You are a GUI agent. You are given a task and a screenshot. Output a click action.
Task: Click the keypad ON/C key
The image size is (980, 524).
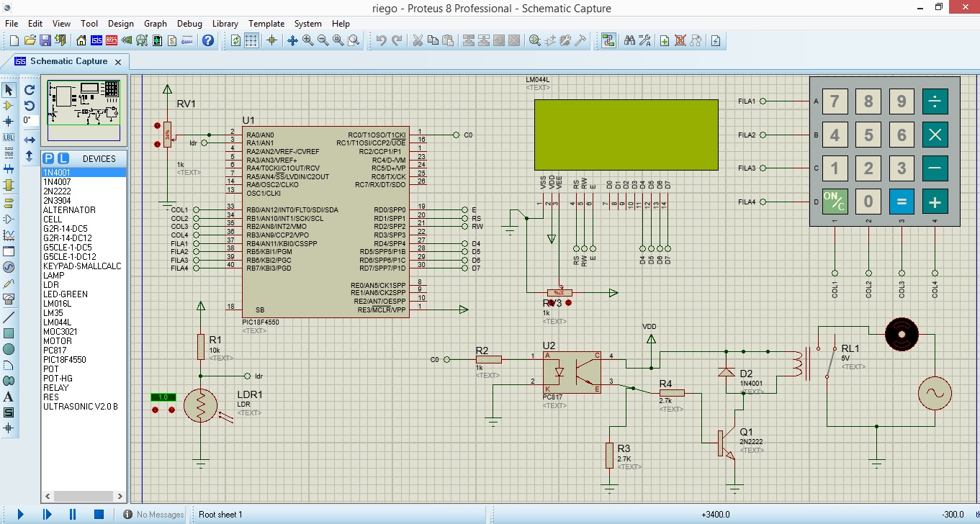[835, 202]
